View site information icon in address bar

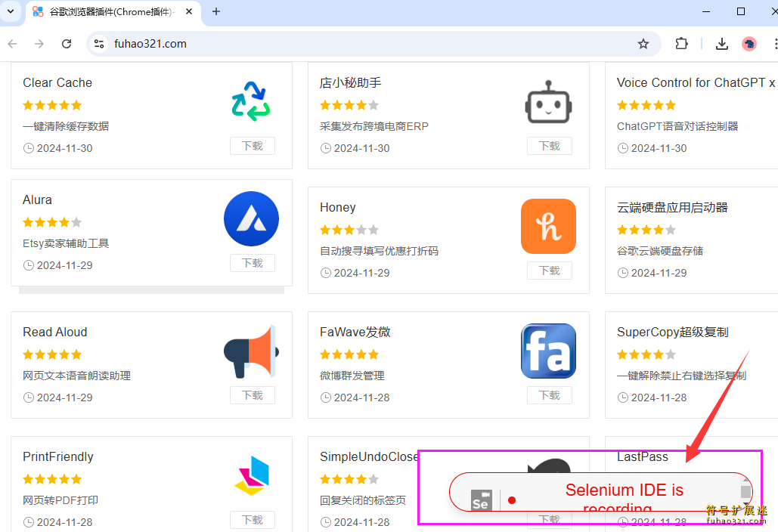click(x=99, y=44)
